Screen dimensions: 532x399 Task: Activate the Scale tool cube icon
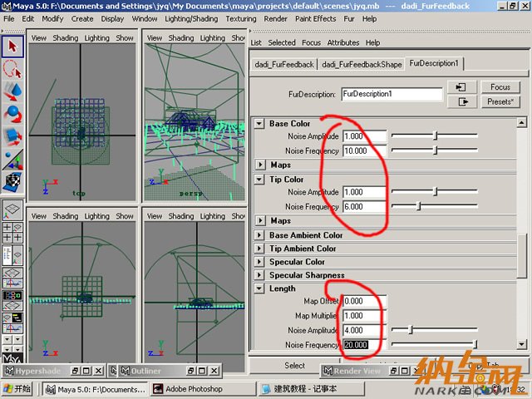[13, 137]
